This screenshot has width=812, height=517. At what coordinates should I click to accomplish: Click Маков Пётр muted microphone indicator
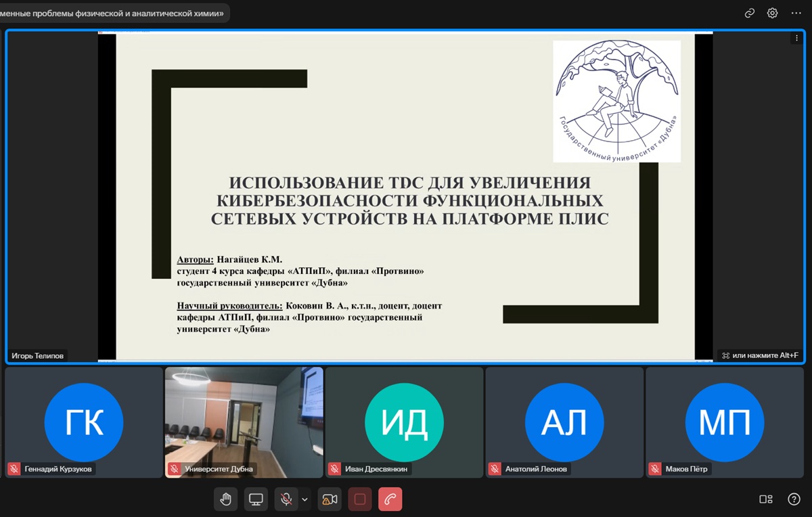coord(655,469)
